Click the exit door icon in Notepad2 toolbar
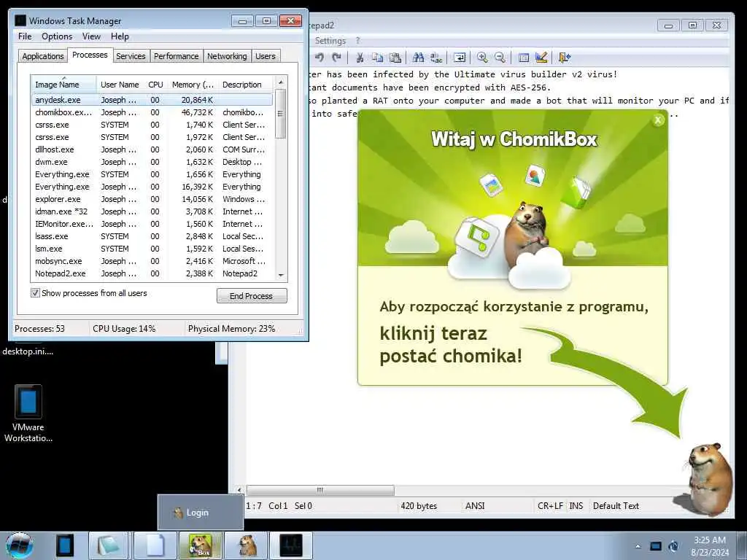The height and width of the screenshot is (560, 747). (x=565, y=58)
